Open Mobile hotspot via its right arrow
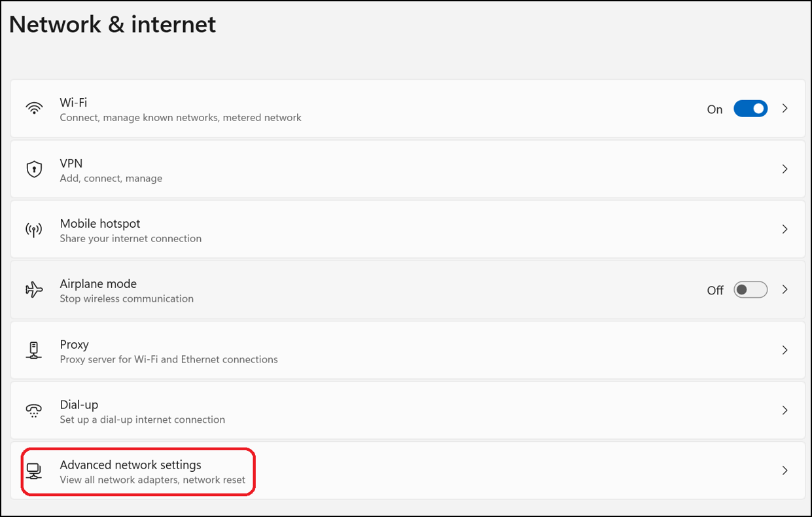Screen dimensions: 812x517 click(785, 229)
